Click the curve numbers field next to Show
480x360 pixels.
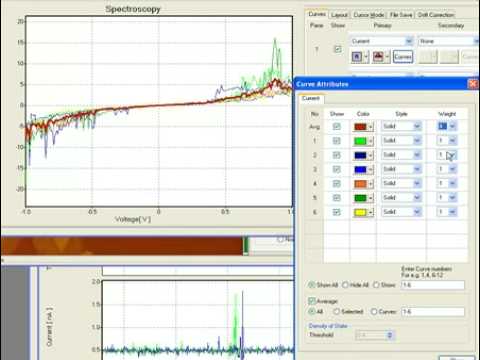click(433, 285)
